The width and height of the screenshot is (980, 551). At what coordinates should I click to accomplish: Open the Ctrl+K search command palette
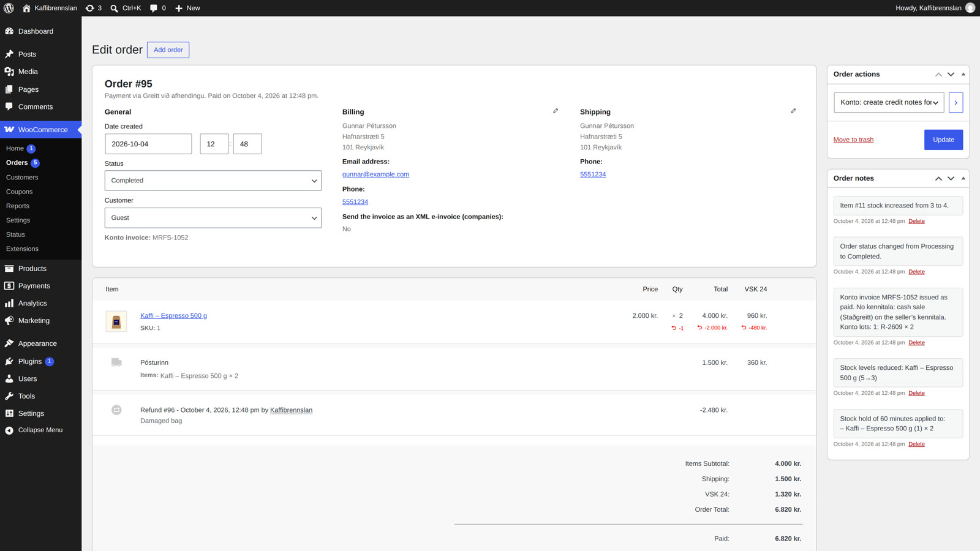(x=126, y=8)
